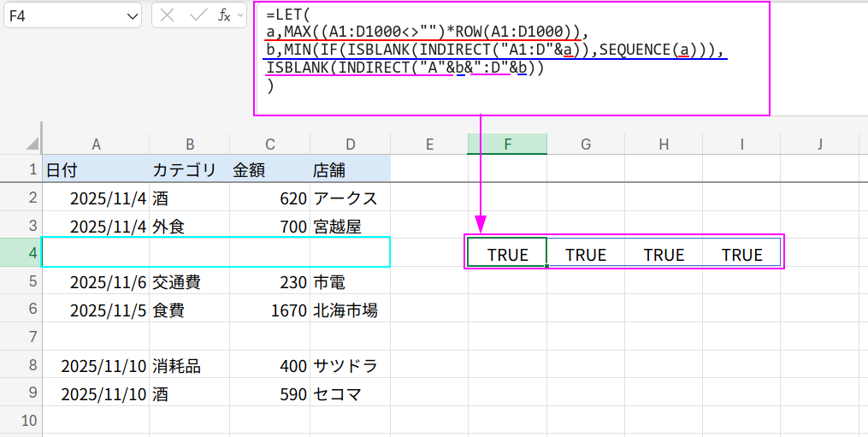
Task: Select empty cell A7 in row 7
Action: pos(96,336)
